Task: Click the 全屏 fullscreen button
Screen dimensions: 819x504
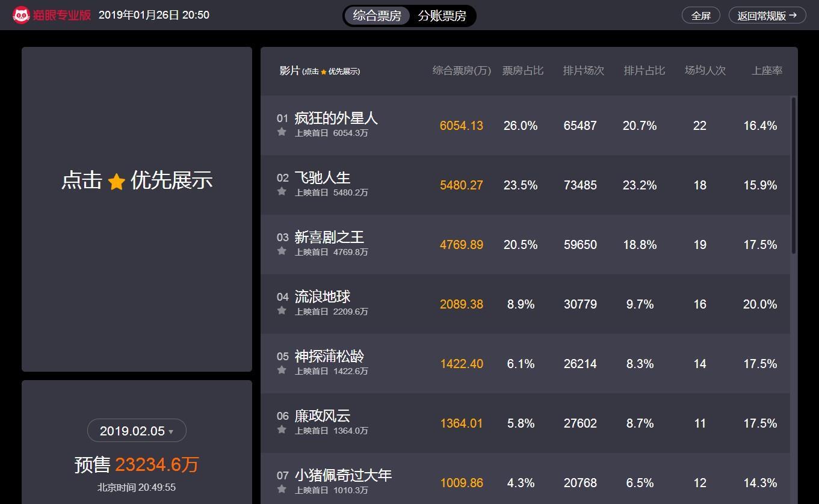Action: [700, 15]
